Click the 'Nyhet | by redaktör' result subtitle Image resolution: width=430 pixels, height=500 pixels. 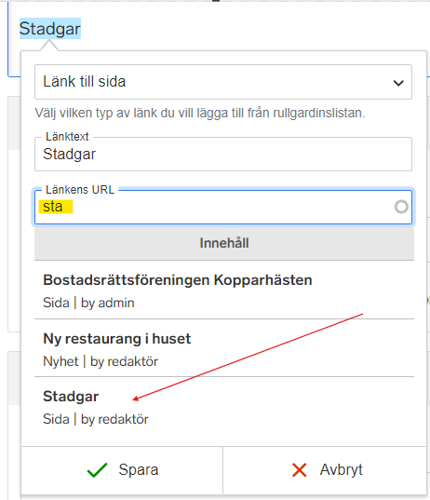101,361
